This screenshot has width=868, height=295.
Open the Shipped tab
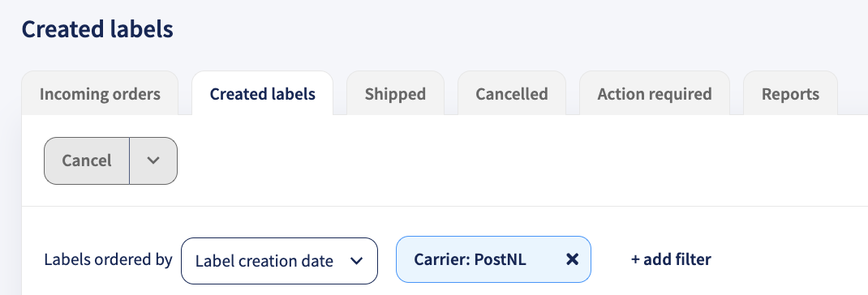(x=395, y=93)
